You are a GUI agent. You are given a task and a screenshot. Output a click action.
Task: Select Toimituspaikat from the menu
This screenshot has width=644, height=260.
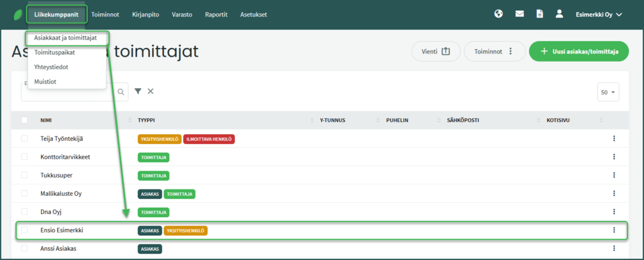pyautogui.click(x=54, y=52)
